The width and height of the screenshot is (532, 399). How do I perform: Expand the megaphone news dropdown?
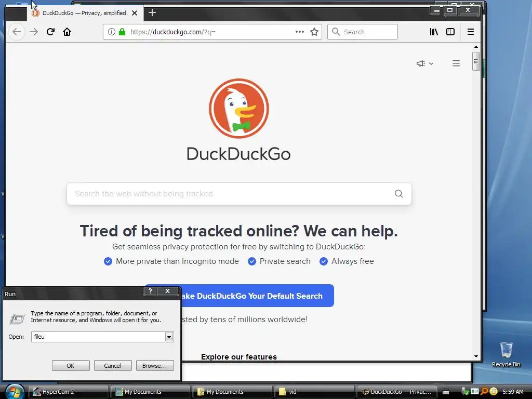point(425,63)
